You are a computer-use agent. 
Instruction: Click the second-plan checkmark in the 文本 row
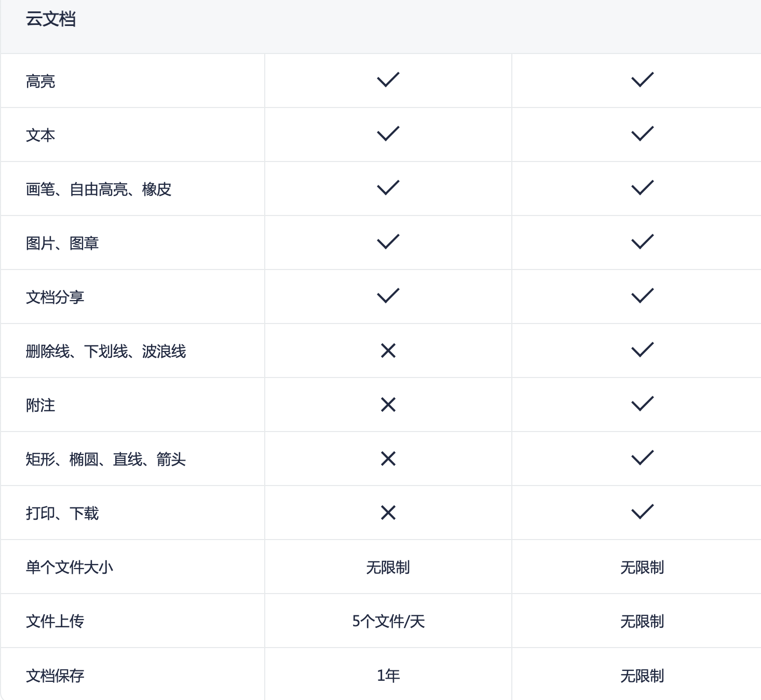click(x=642, y=134)
